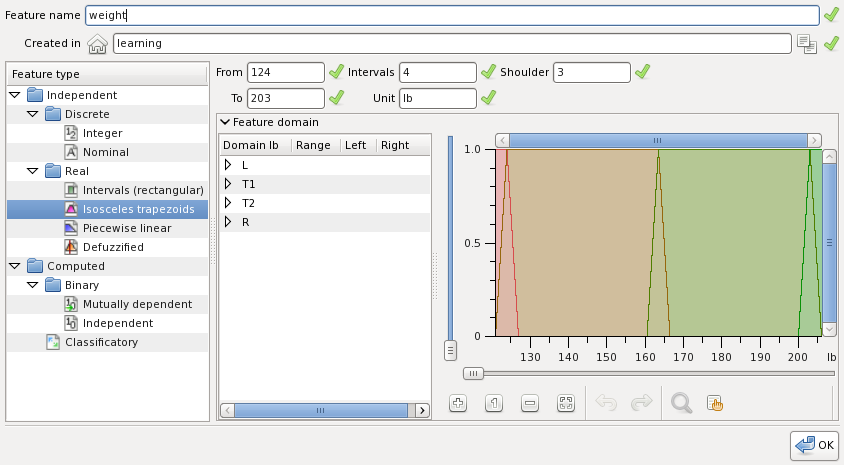
Task: Select Isosceles trapezoids feature type
Action: [107, 209]
